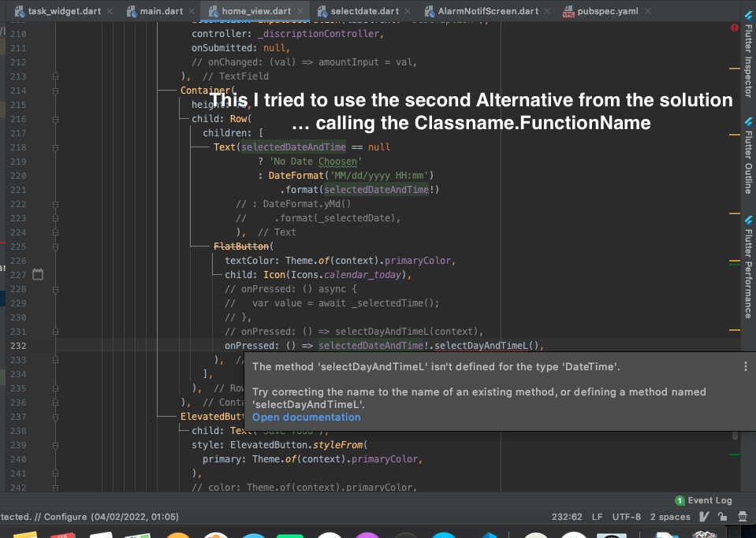
Task: Close the home_view.dart tab
Action: (300, 11)
